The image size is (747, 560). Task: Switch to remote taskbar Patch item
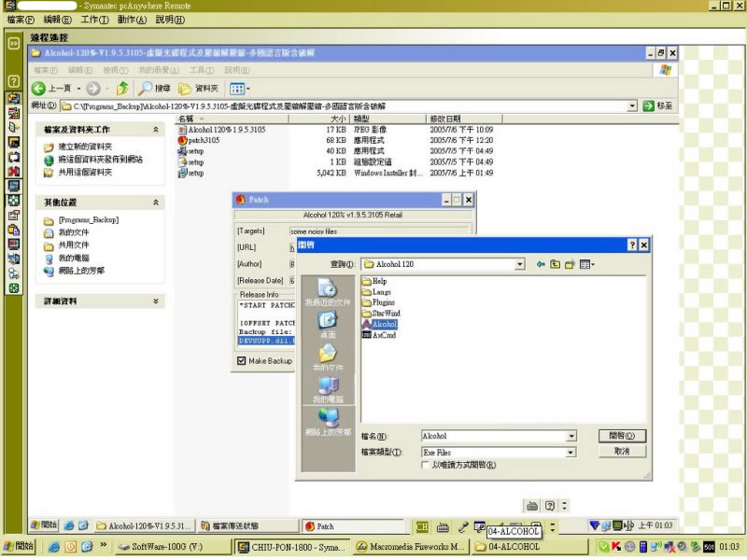tap(353, 526)
